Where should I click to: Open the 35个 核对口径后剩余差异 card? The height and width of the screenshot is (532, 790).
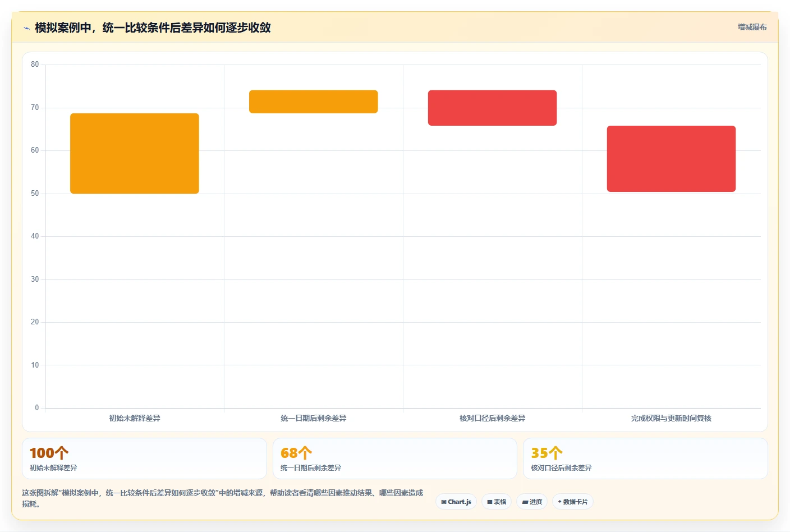pos(645,458)
